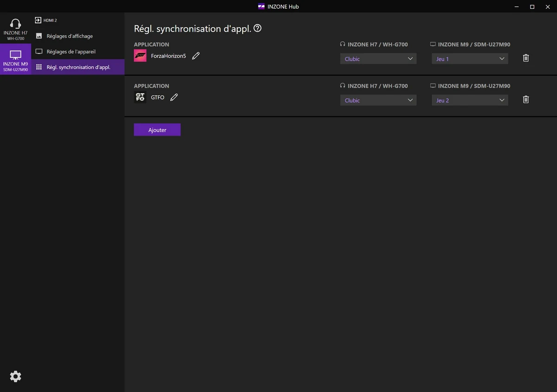Delete the ForzaHorizon5 entry with trash icon

click(526, 58)
